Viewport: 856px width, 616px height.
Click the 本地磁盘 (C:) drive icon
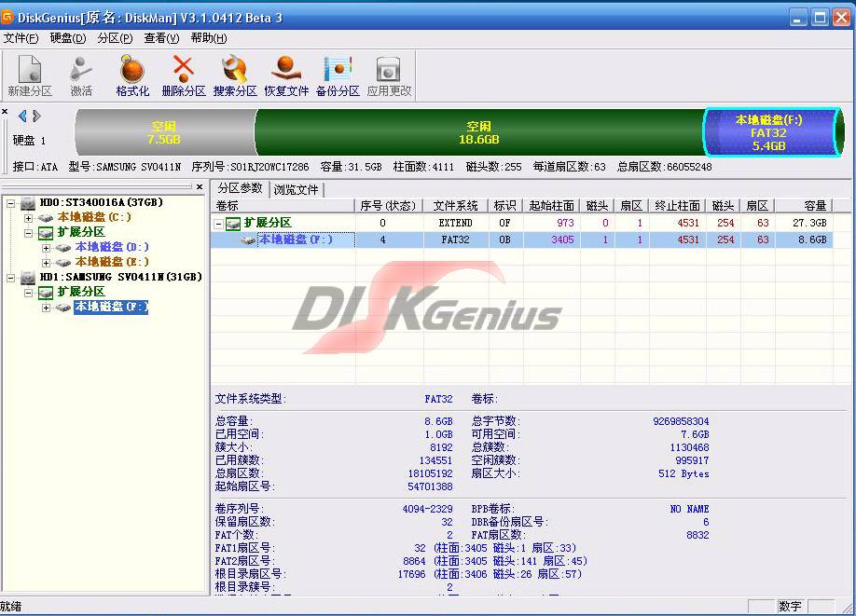coord(46,218)
